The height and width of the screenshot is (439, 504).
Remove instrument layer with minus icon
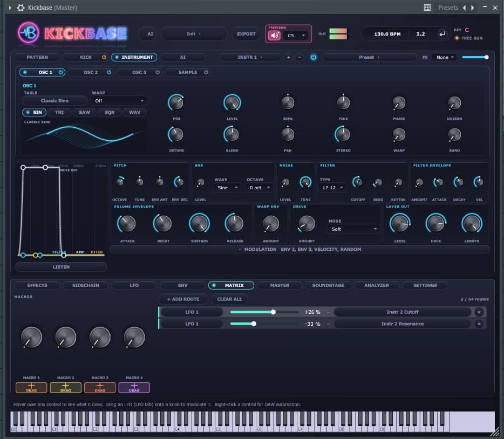click(299, 57)
